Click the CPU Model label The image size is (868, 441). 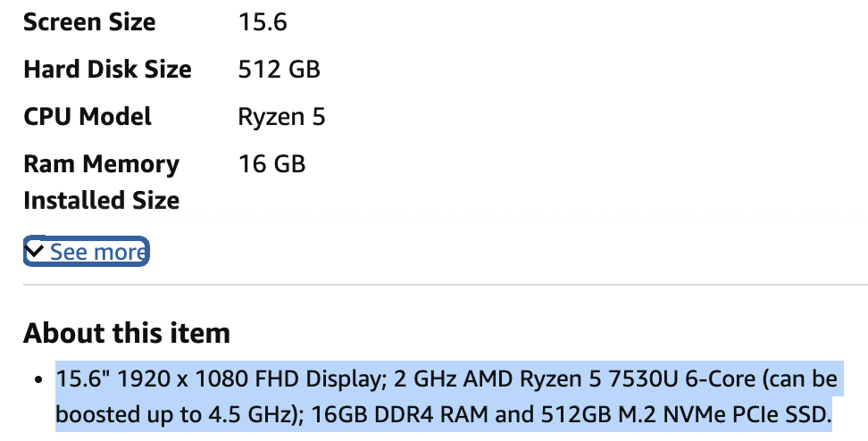click(88, 117)
